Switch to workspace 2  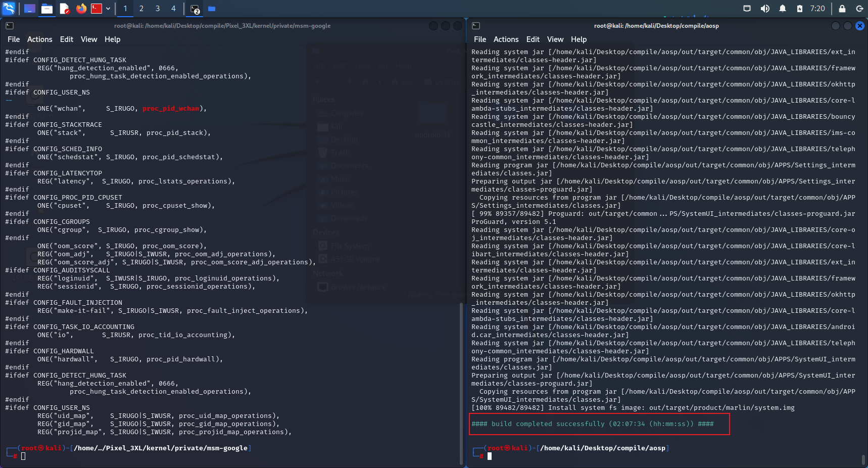[141, 9]
